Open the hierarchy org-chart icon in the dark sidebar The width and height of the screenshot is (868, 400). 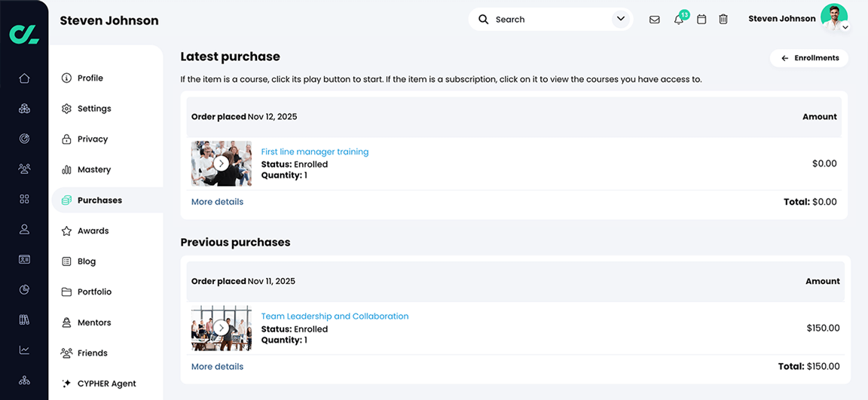pyautogui.click(x=24, y=380)
